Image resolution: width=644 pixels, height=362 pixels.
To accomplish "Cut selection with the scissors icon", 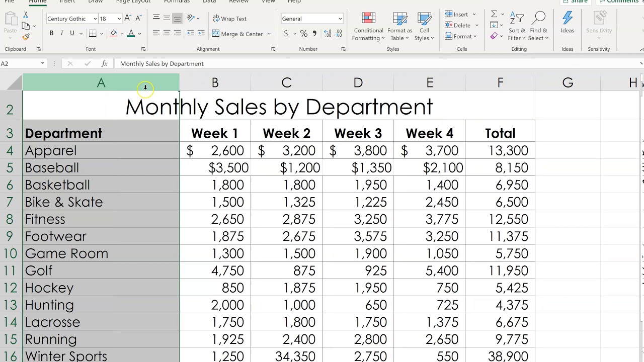I will [x=26, y=16].
